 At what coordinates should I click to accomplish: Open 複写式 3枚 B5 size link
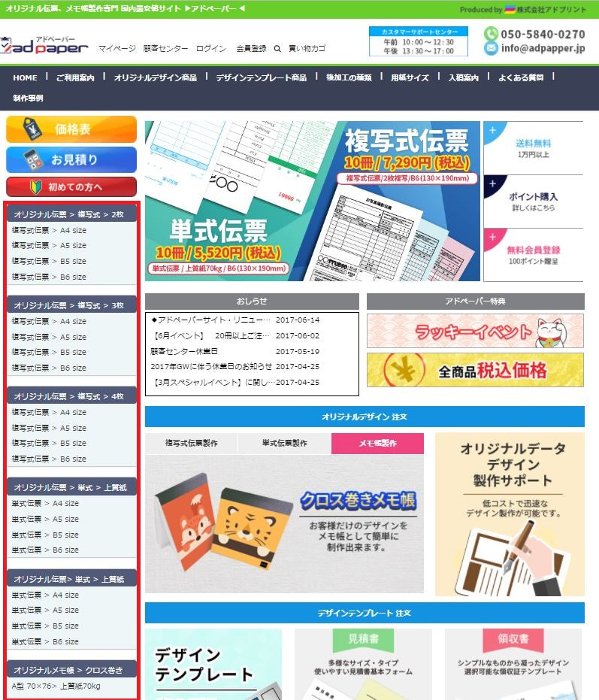pyautogui.click(x=49, y=352)
